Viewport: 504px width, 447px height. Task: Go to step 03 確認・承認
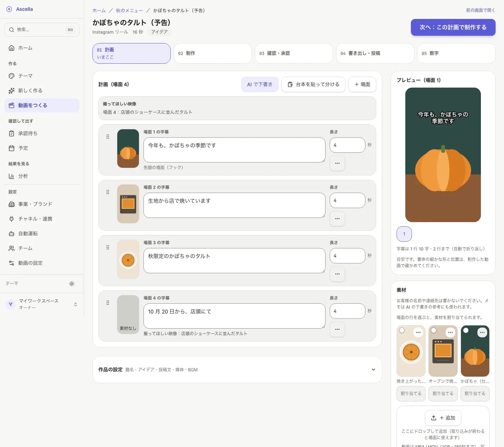(294, 53)
